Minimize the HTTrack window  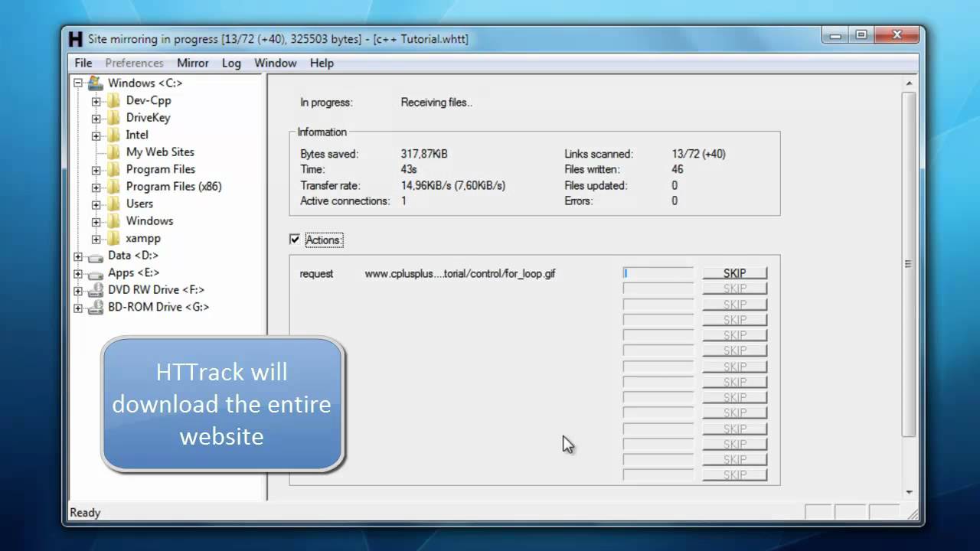tap(835, 35)
